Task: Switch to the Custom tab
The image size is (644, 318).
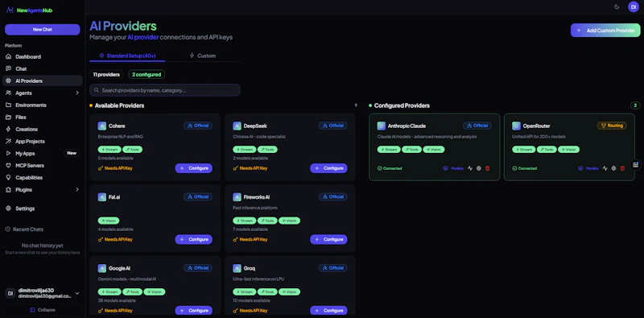Action: (203, 56)
